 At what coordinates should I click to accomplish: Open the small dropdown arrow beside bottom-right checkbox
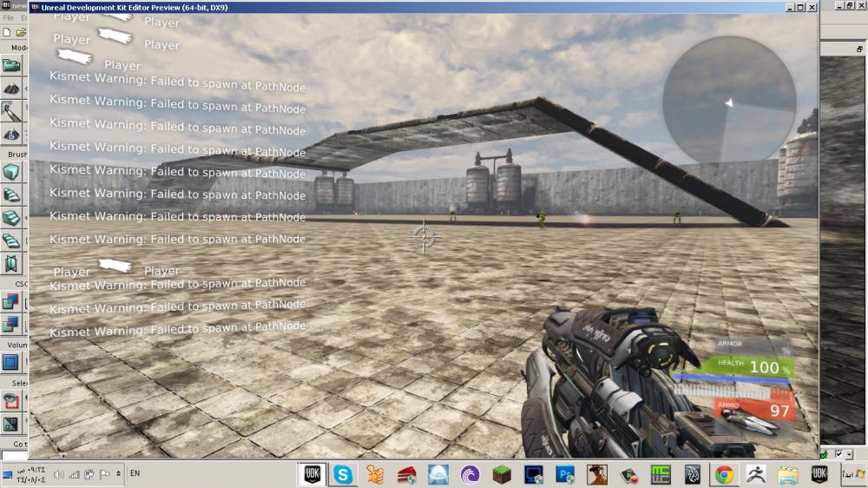click(x=849, y=454)
